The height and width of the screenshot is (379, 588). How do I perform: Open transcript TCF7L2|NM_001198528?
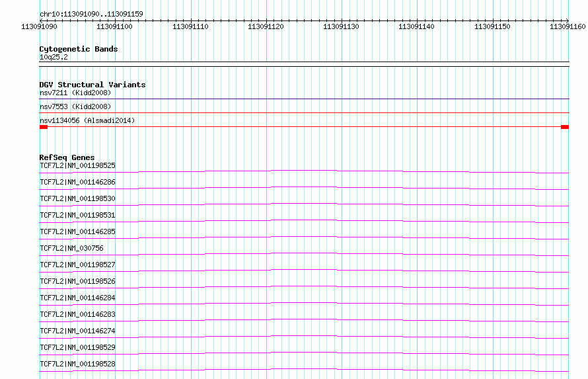point(77,364)
